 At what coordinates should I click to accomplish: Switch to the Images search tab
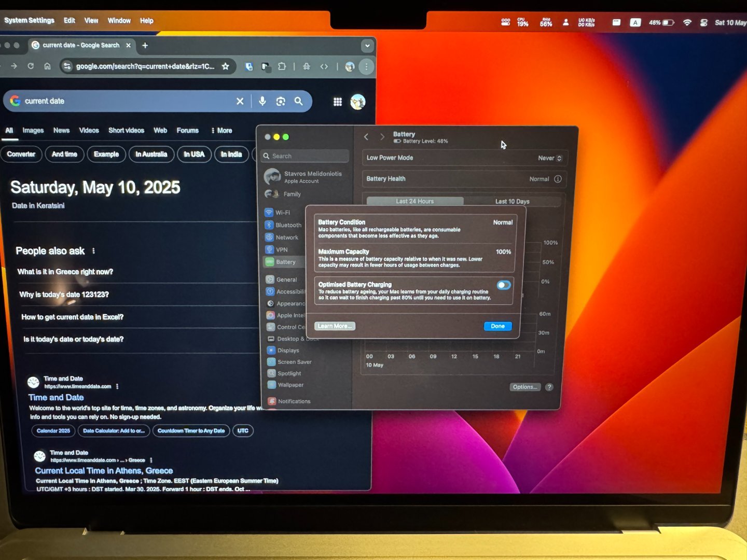tap(33, 131)
